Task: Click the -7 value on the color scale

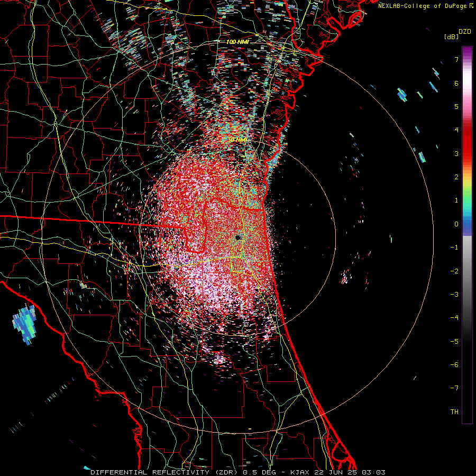Action: (454, 388)
